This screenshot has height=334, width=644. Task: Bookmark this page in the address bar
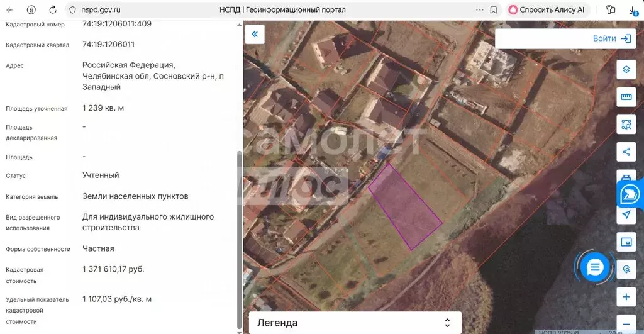[x=494, y=10]
